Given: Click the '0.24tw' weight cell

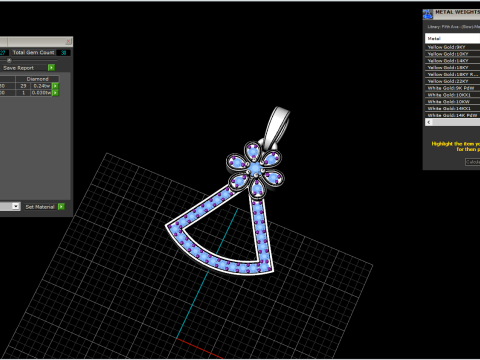Looking at the screenshot, I should click(x=42, y=86).
